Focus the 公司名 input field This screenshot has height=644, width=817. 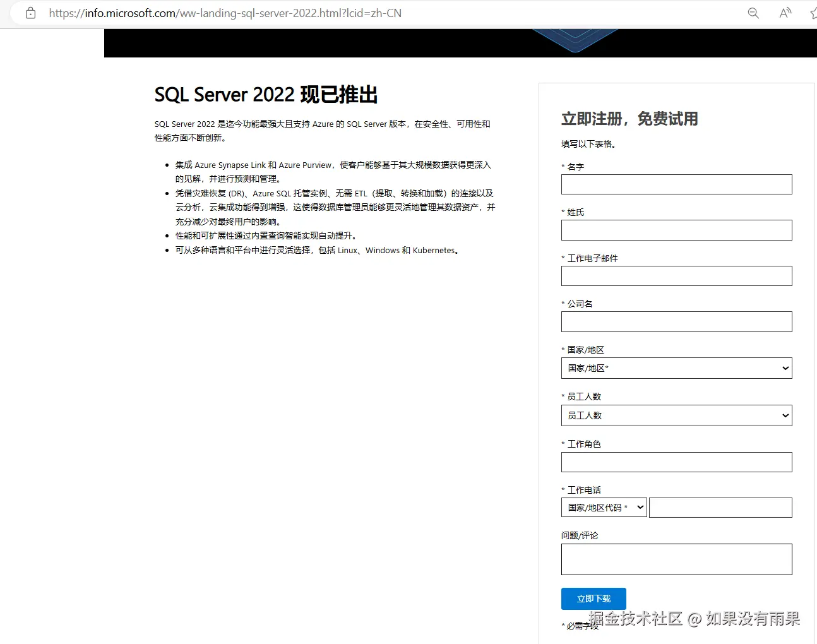[x=676, y=321]
